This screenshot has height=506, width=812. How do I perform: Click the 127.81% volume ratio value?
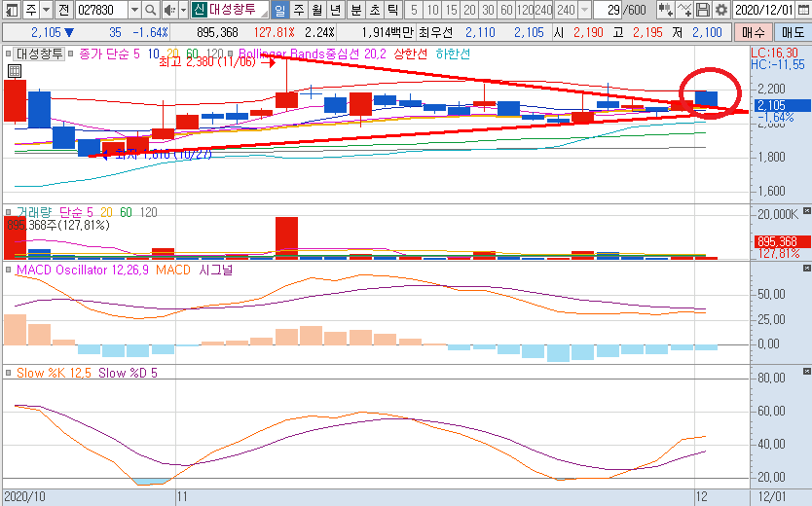point(274,32)
